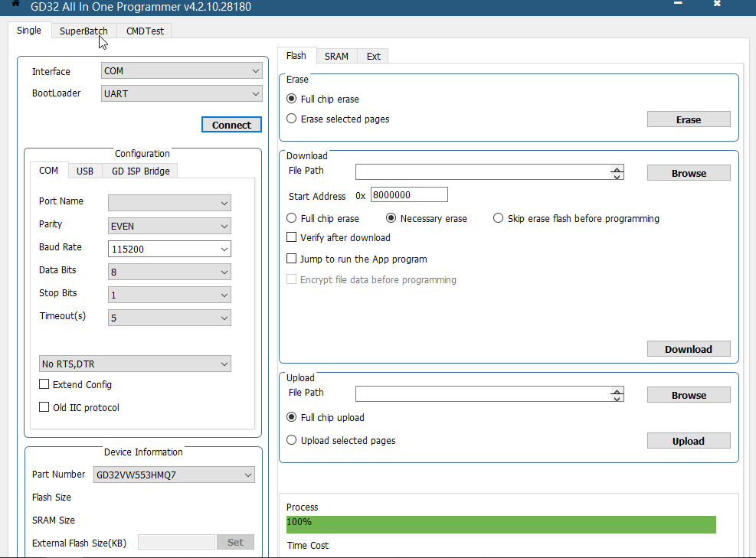Select the GD ISP Bridge configuration tab
The height and width of the screenshot is (558, 756).
point(141,171)
